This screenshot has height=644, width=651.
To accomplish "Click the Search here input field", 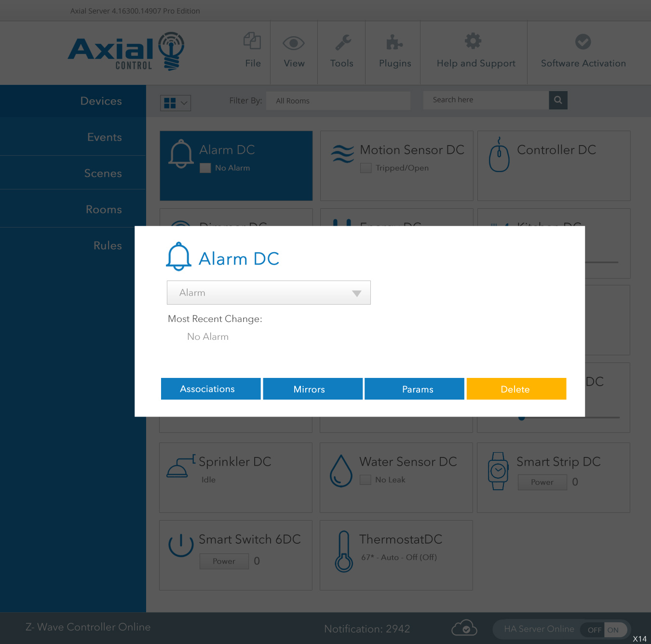I will (485, 100).
